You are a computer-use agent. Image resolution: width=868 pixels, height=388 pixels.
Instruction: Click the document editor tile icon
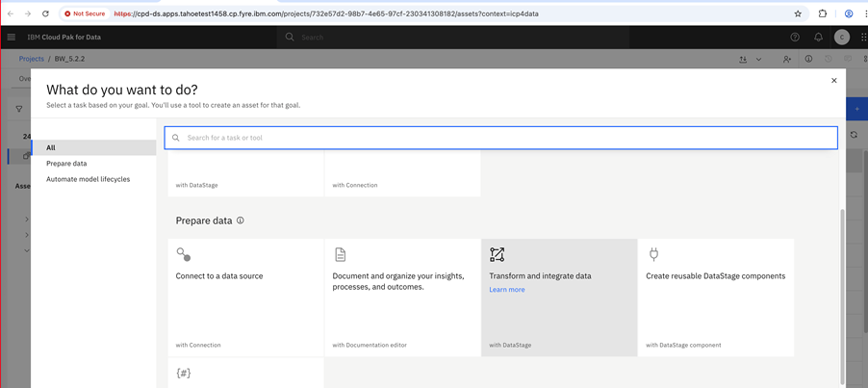coord(340,254)
